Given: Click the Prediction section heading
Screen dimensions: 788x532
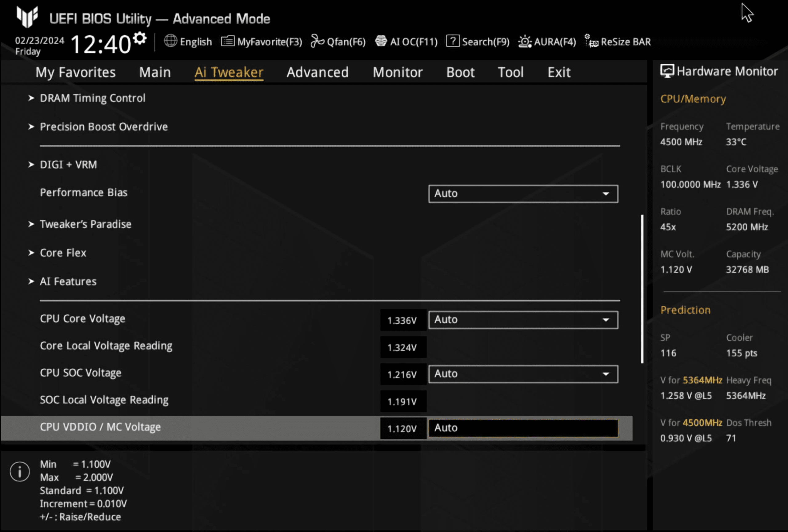Looking at the screenshot, I should (685, 310).
